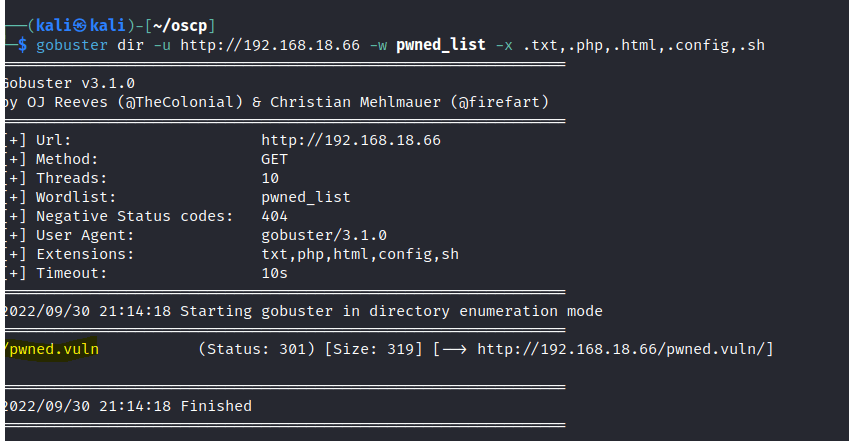849x441 pixels.
Task: Click the Timeout value 10s
Action: (x=274, y=273)
